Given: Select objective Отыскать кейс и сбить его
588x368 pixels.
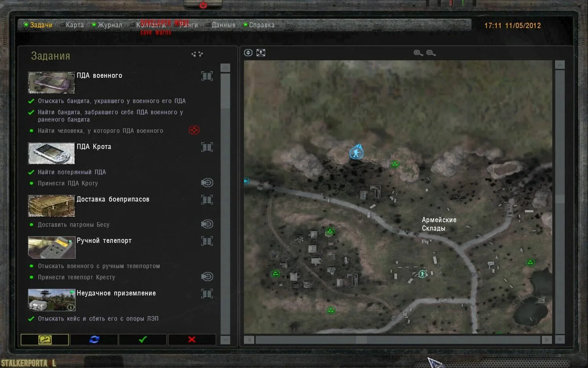Looking at the screenshot, I should tap(98, 319).
